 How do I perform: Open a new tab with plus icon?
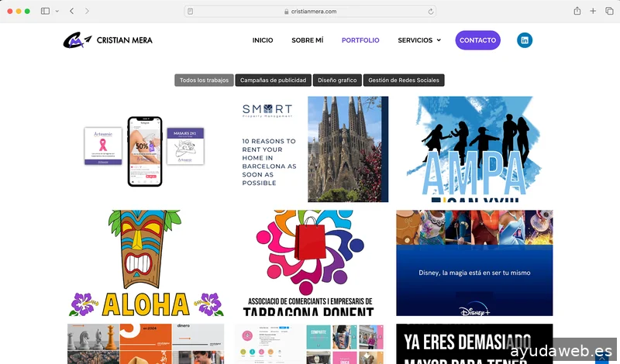click(593, 11)
